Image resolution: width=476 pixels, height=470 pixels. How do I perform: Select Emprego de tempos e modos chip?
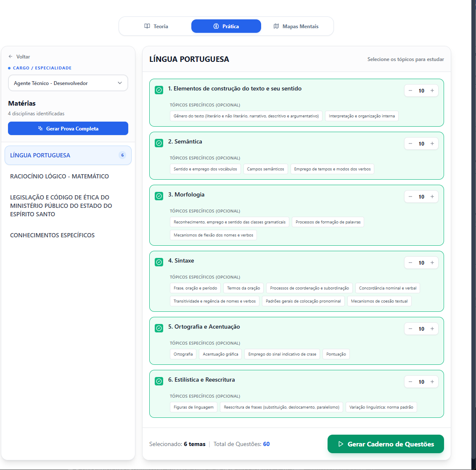332,169
